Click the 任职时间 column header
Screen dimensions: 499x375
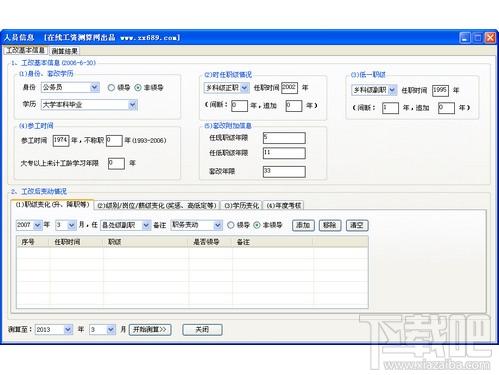tap(76, 242)
